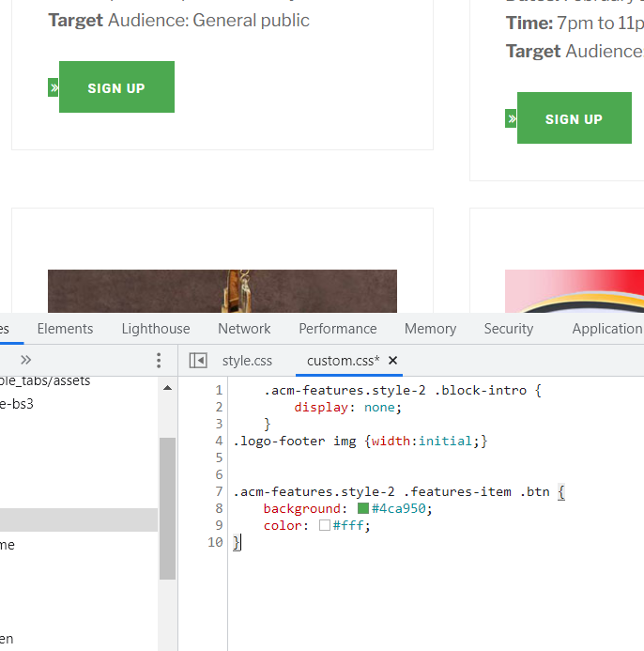The width and height of the screenshot is (644, 651).
Task: Select the Performance tab
Action: coord(338,329)
